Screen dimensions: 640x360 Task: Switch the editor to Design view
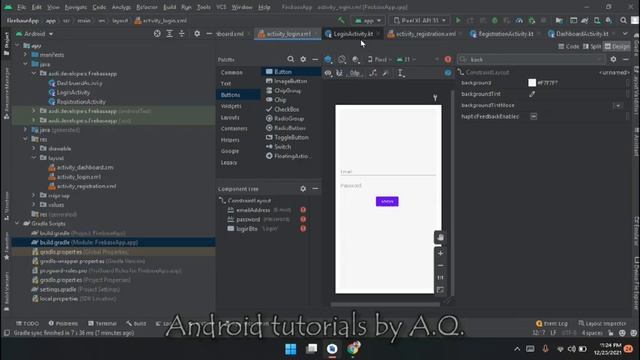(x=617, y=47)
